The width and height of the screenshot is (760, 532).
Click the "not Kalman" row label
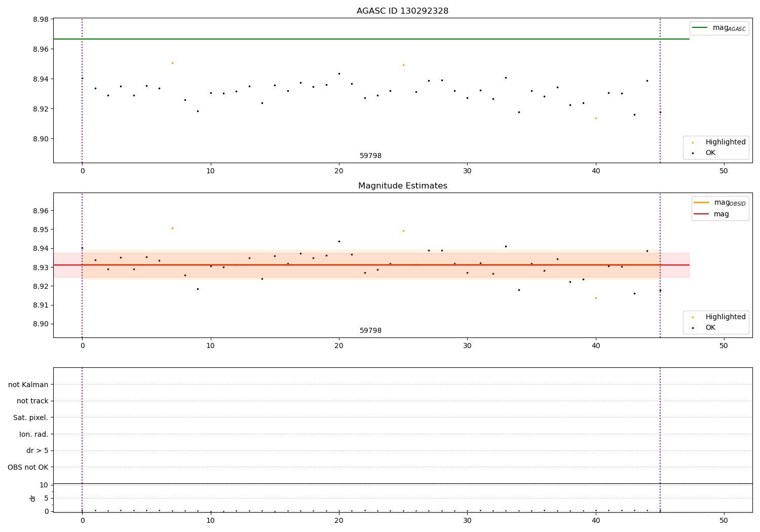click(x=28, y=385)
